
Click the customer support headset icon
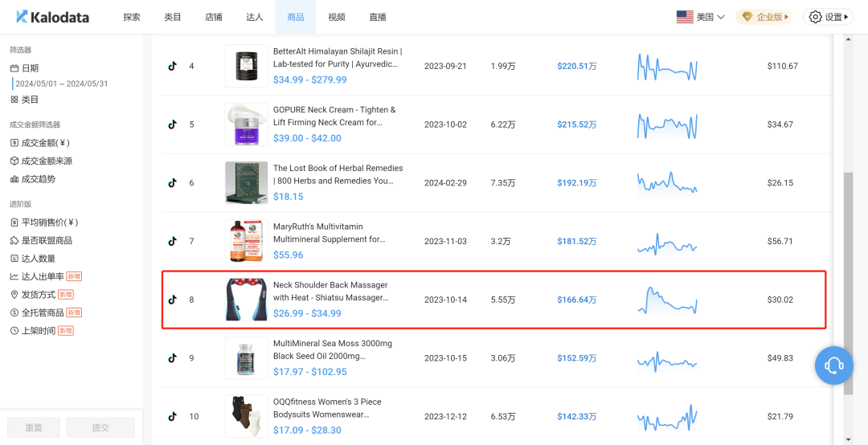click(833, 365)
